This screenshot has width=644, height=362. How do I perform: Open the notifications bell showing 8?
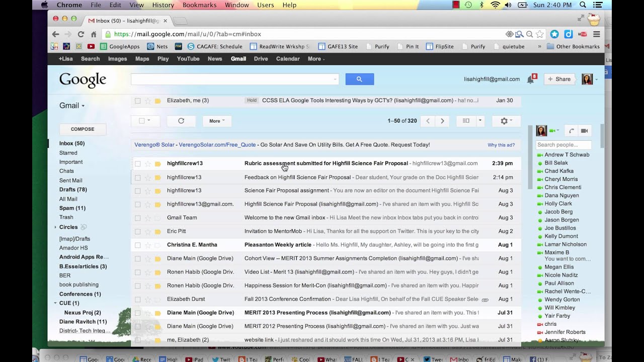pos(531,79)
